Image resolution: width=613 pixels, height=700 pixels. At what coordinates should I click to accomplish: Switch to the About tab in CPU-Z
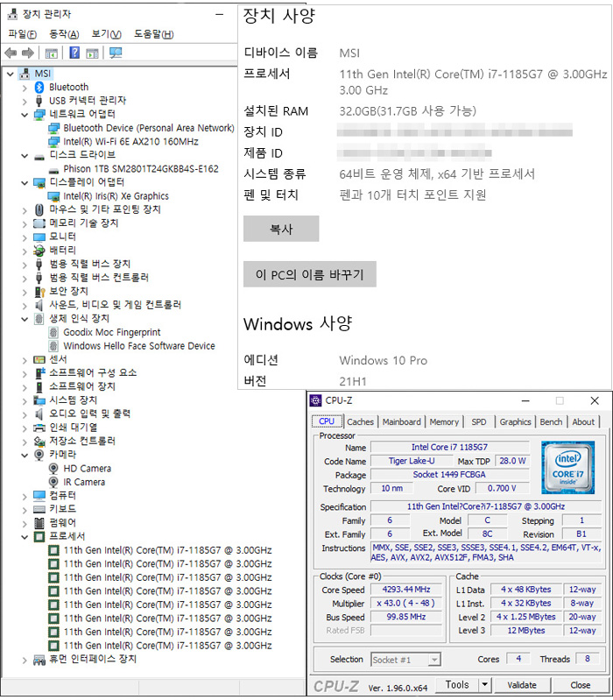[583, 422]
